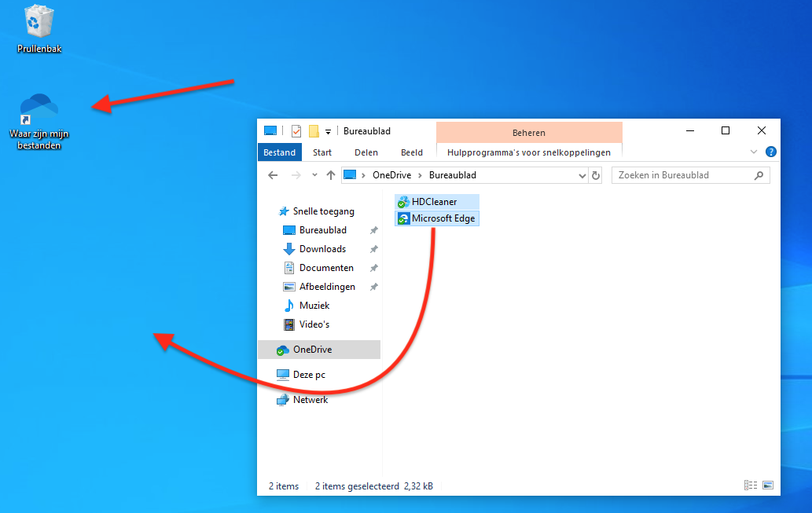Click the Help question mark icon
Screen dimensions: 812x513
point(770,152)
